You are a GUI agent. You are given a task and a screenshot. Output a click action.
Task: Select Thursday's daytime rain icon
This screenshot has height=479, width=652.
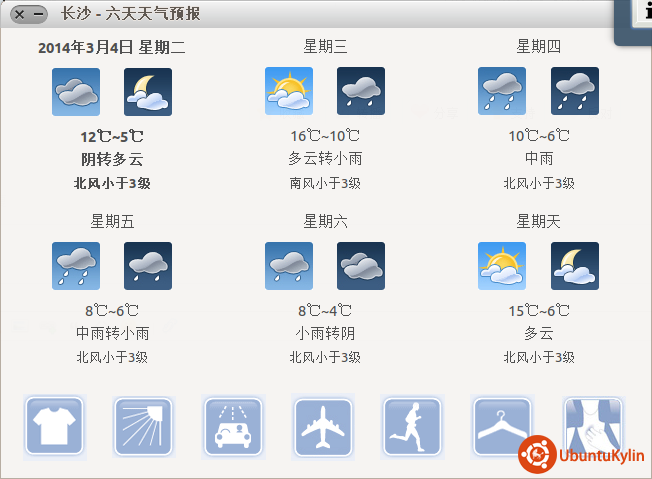click(502, 91)
